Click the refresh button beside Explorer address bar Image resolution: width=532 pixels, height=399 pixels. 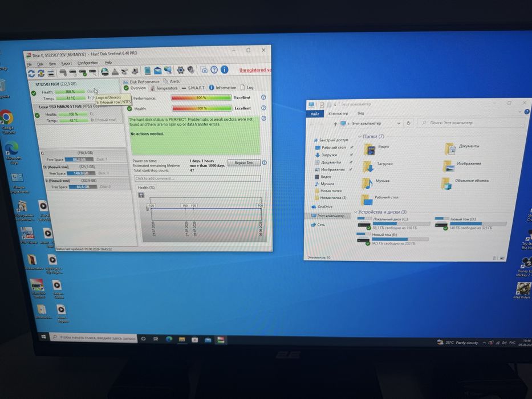click(x=408, y=123)
